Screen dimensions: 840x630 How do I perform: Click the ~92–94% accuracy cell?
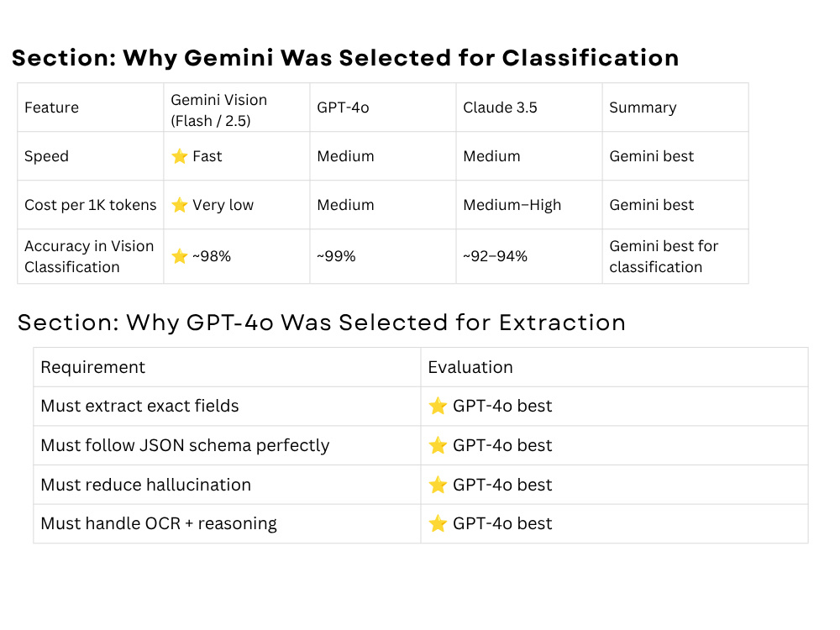pyautogui.click(x=529, y=256)
